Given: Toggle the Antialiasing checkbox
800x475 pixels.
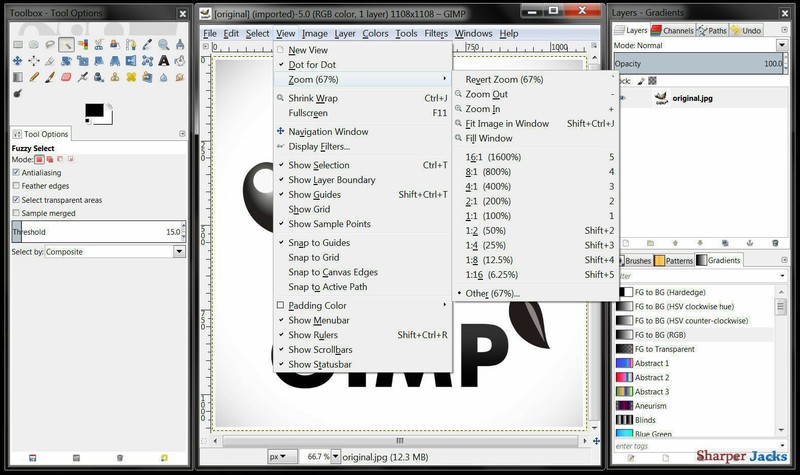Looking at the screenshot, I should tap(16, 172).
